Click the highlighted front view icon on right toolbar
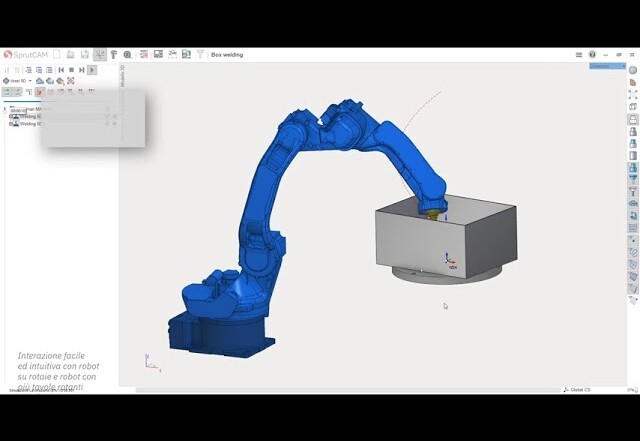Viewport: 640px width, 441px height. [x=633, y=119]
